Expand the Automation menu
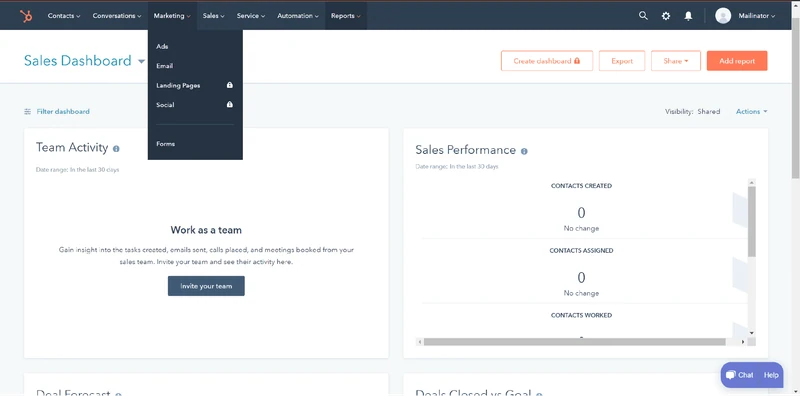The height and width of the screenshot is (396, 800). click(x=298, y=16)
